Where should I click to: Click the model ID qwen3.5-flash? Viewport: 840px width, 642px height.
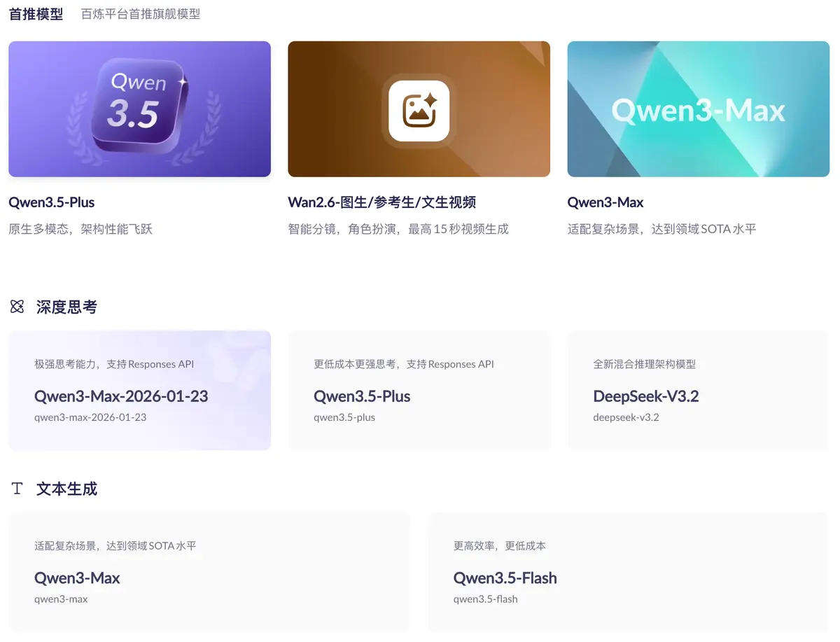(x=486, y=599)
